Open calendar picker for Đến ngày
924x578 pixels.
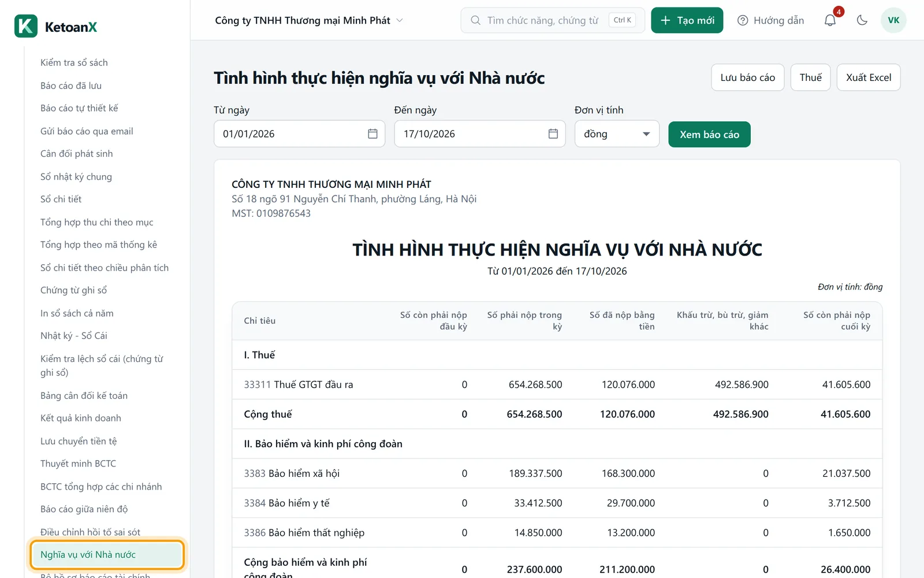click(553, 134)
